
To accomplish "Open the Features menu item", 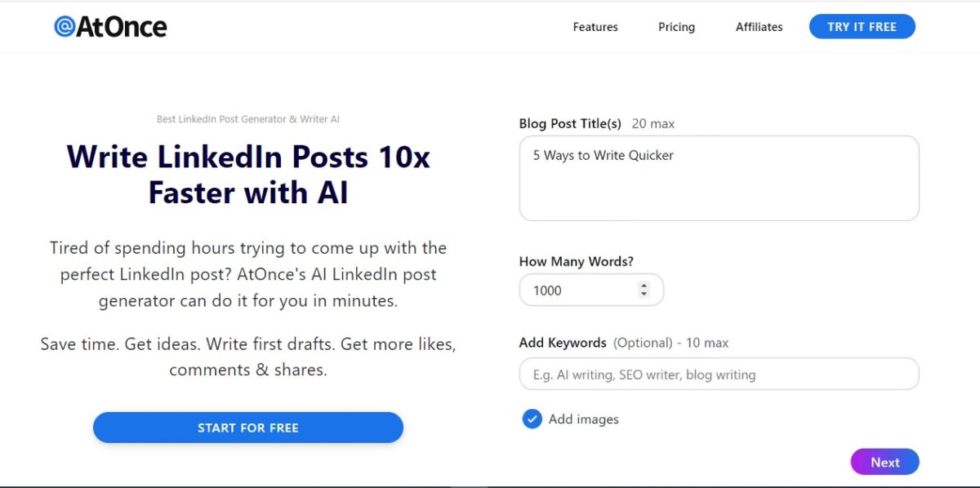I will pos(595,27).
